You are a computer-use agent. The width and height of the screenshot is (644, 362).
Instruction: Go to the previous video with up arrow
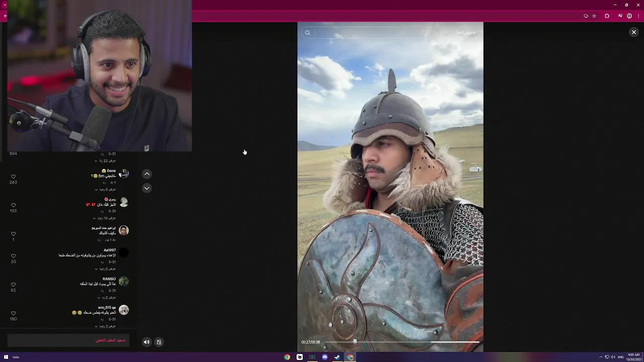pos(147,174)
